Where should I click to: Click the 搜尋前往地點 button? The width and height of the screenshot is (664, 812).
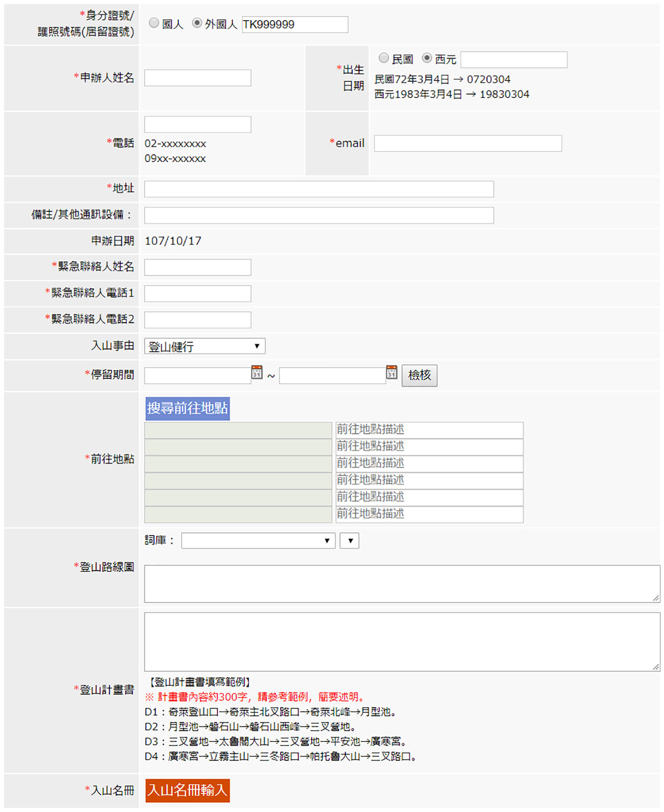(187, 408)
